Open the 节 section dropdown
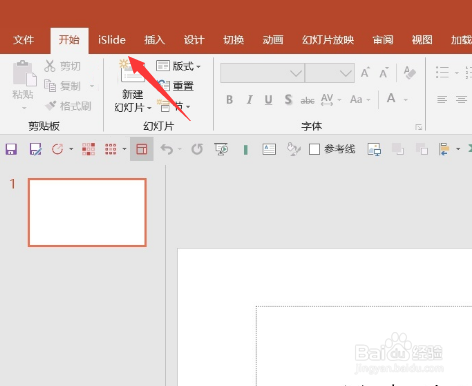472x386 pixels. (x=174, y=107)
